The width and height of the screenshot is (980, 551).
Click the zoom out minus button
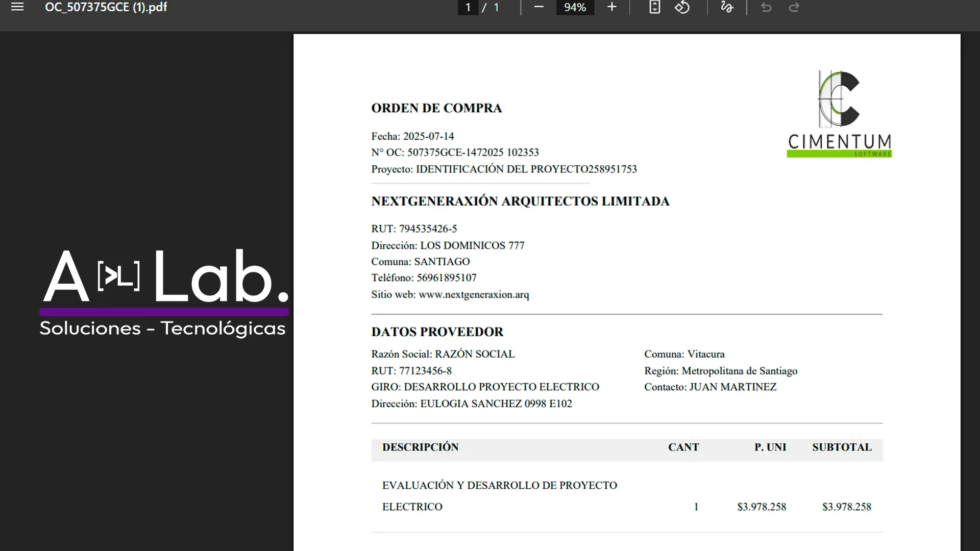tap(538, 7)
